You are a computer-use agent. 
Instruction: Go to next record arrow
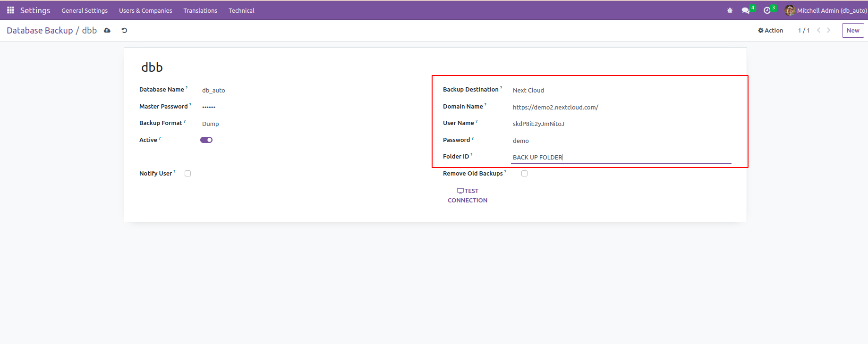[x=829, y=30]
